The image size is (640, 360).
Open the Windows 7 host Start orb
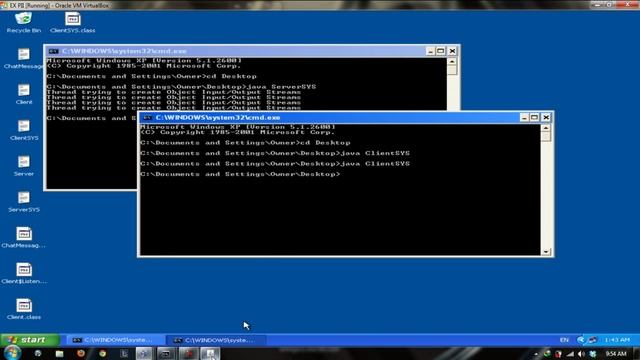12,353
